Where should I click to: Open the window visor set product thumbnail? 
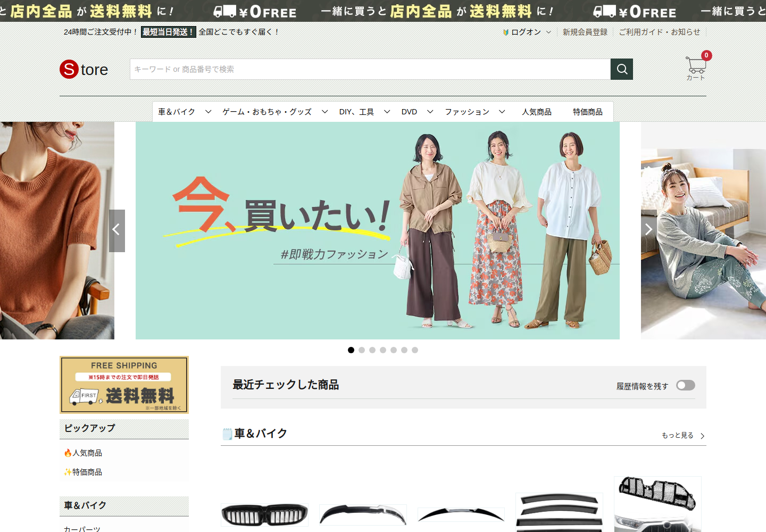560,512
